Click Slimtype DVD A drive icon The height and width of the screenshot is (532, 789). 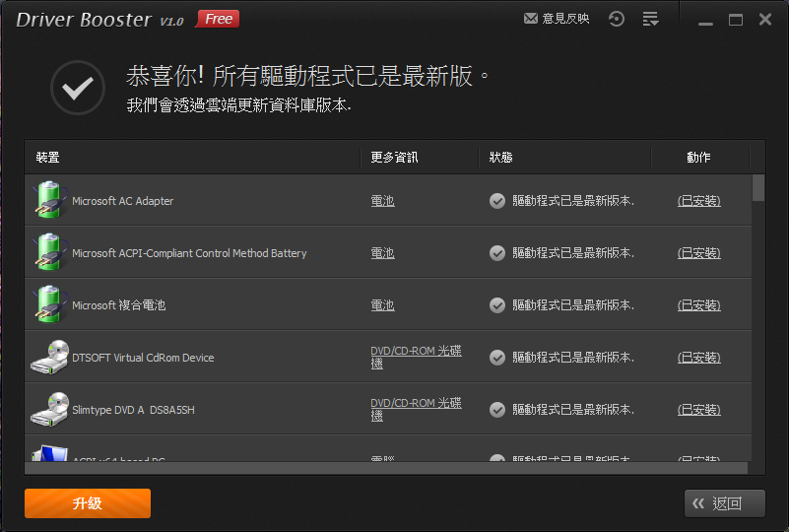click(x=50, y=409)
